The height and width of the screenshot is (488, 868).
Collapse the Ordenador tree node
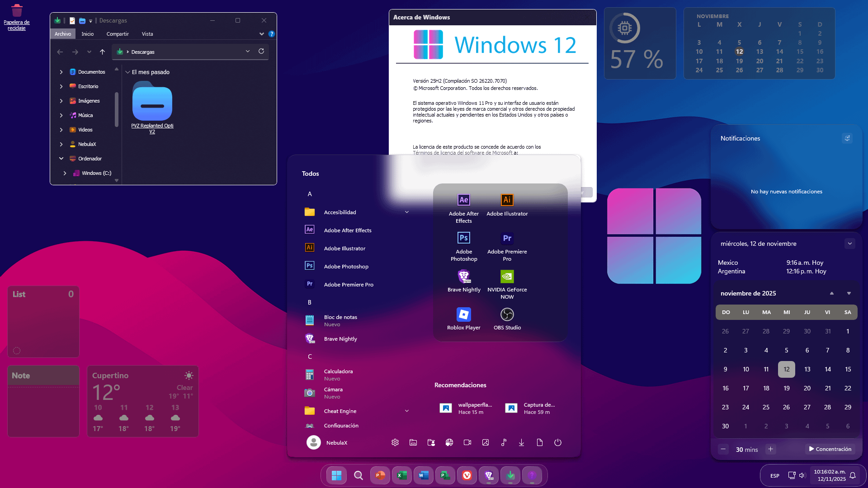61,159
